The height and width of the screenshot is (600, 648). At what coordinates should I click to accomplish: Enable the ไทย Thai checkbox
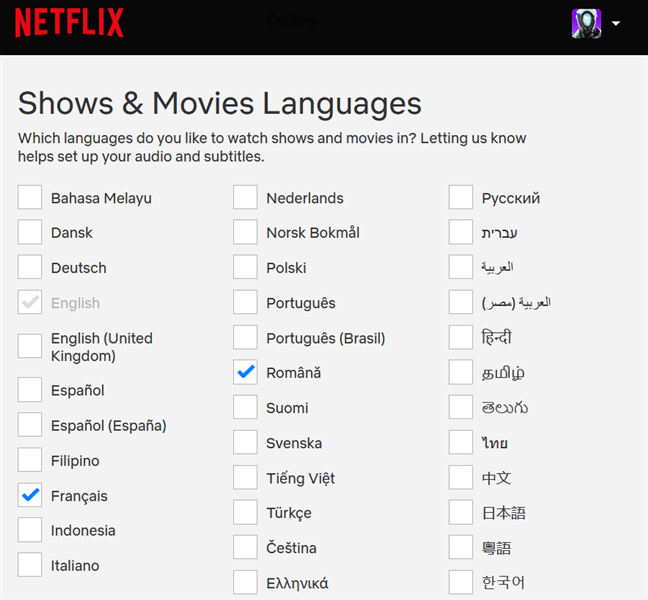[461, 442]
